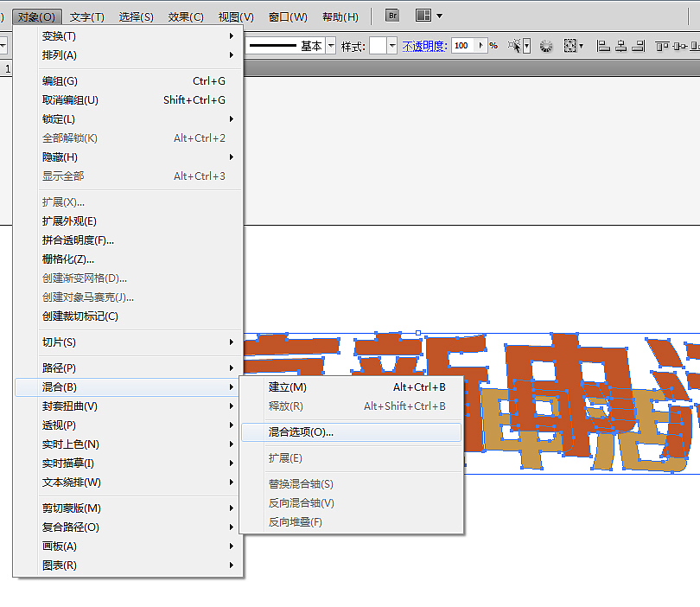Click horizontal align left icon
Viewport: 700px width, 607px height.
coord(603,46)
